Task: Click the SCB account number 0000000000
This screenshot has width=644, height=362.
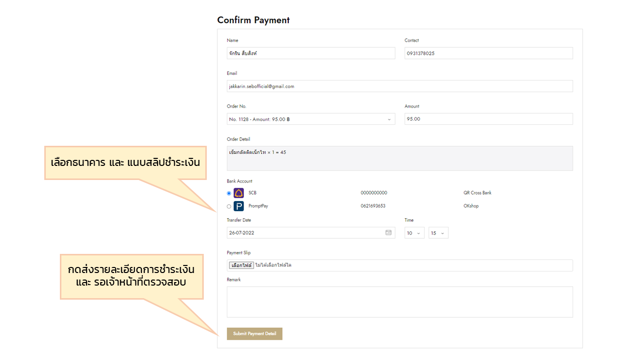Action: coord(374,193)
